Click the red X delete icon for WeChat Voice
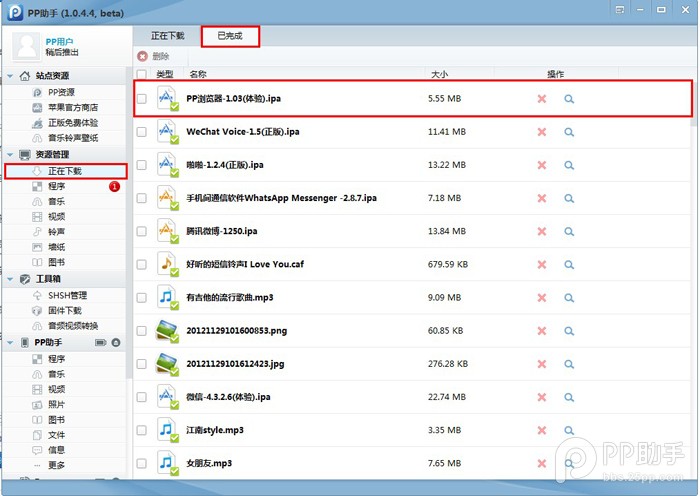This screenshot has height=496, width=700. click(541, 132)
